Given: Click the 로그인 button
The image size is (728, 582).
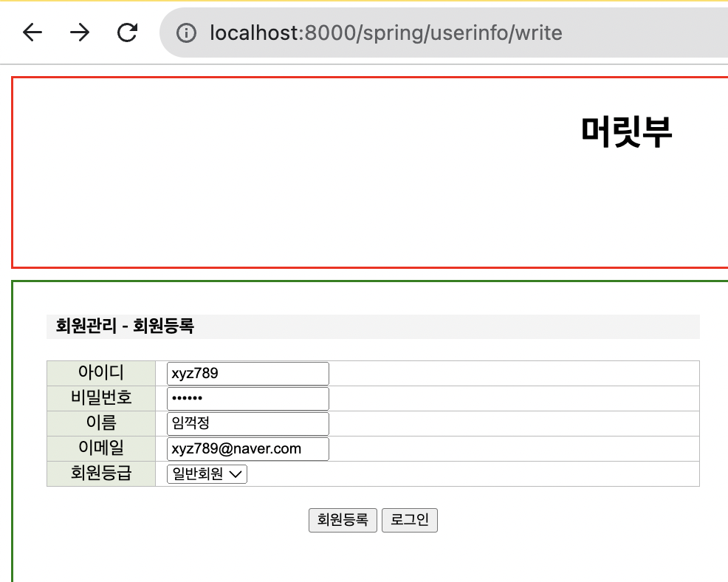Looking at the screenshot, I should tap(410, 520).
